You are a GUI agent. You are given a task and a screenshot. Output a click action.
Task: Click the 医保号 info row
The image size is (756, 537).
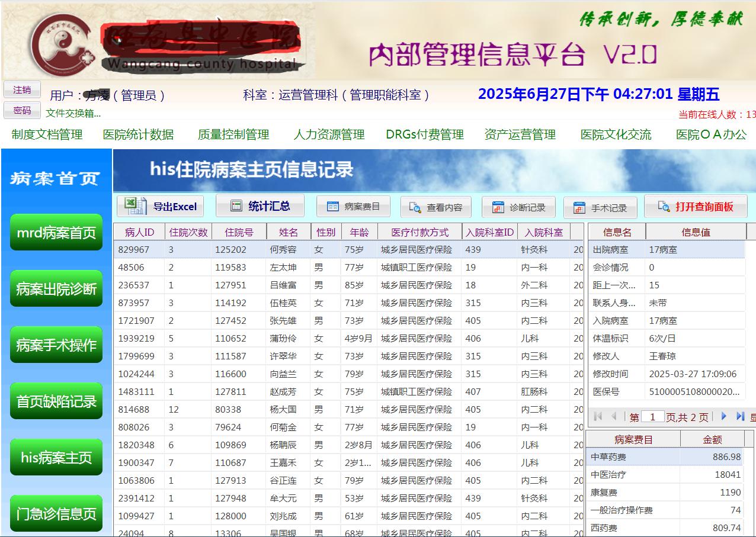(667, 392)
